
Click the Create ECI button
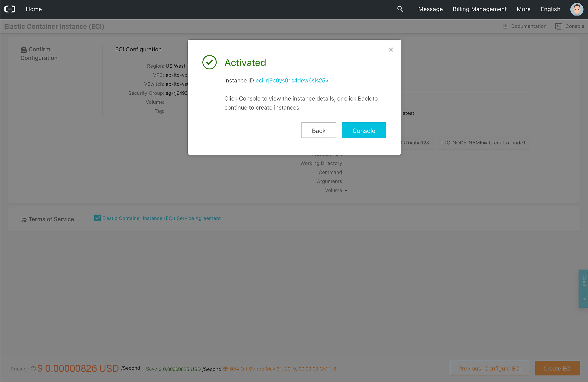[557, 369]
